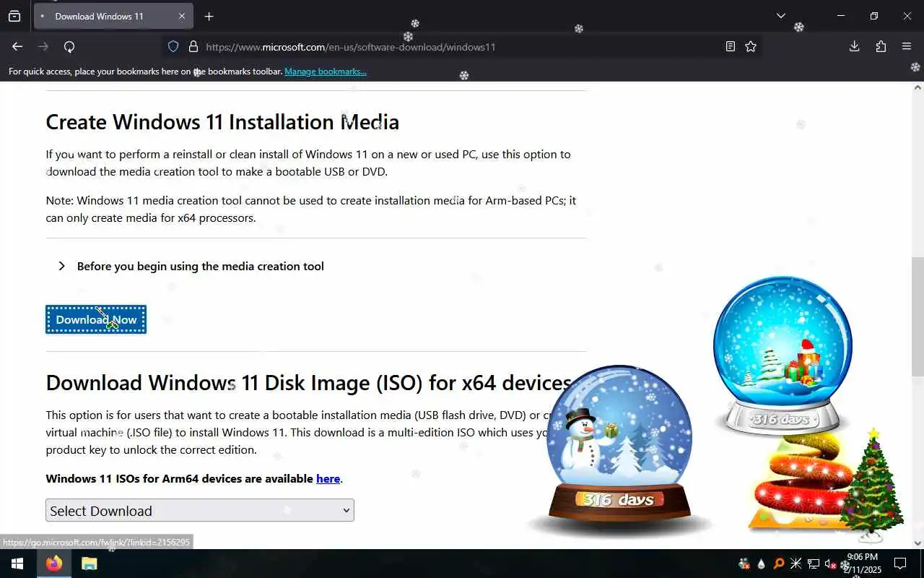Click the colorful first system tray icon
The width and height of the screenshot is (924, 578).
pos(744,564)
